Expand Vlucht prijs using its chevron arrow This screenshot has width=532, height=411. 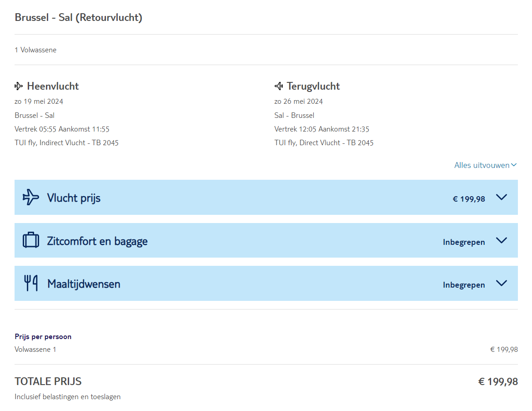501,197
